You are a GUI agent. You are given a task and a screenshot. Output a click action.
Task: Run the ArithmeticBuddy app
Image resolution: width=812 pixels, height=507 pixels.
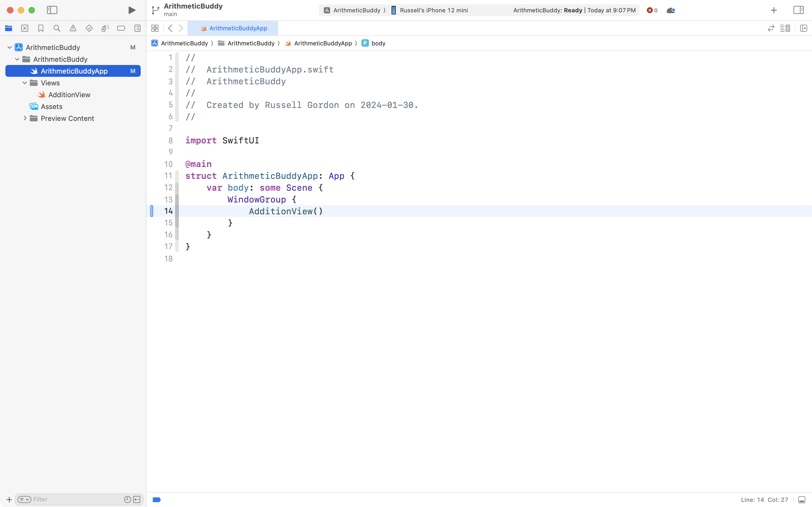[x=131, y=10]
